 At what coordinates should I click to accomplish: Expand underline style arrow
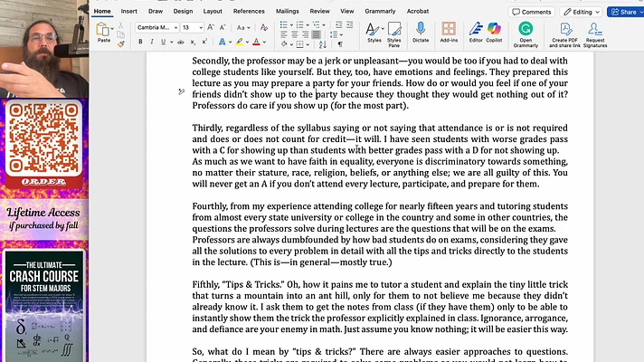point(171,42)
